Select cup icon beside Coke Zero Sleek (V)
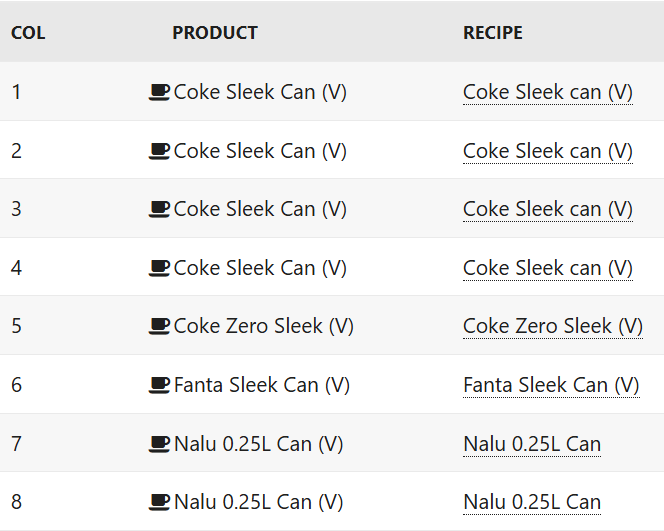The width and height of the screenshot is (664, 531). [x=159, y=326]
